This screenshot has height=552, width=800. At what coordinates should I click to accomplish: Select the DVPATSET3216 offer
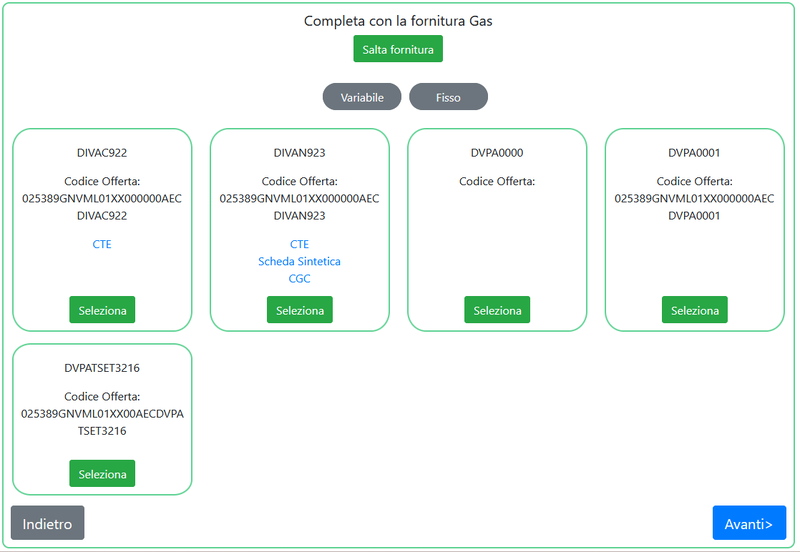(102, 473)
